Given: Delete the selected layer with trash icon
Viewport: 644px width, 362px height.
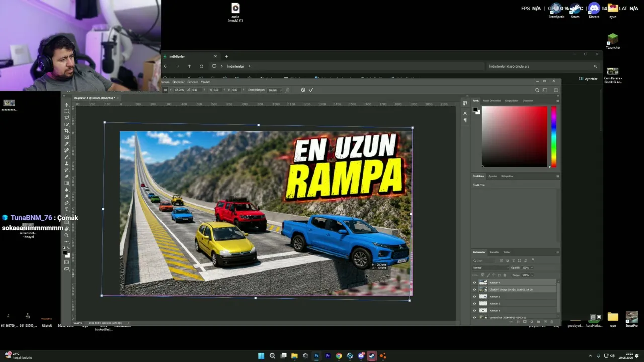Looking at the screenshot, I should (x=551, y=322).
